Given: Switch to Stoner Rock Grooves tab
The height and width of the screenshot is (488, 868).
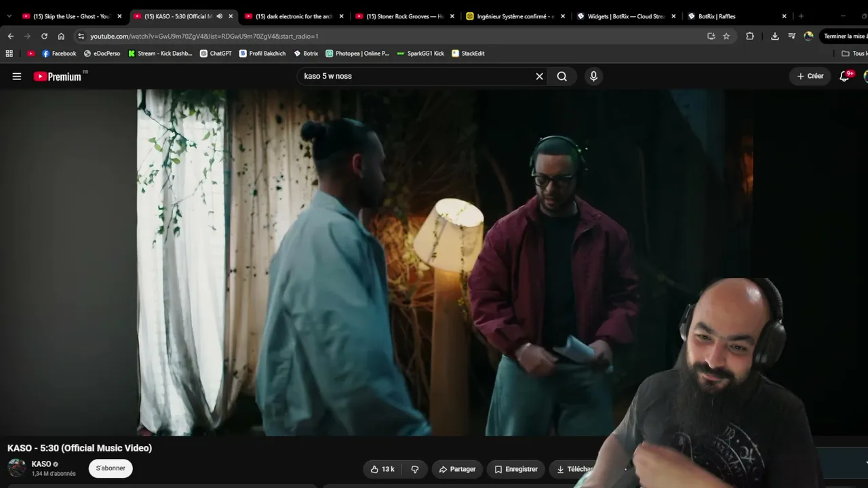Looking at the screenshot, I should pos(406,16).
